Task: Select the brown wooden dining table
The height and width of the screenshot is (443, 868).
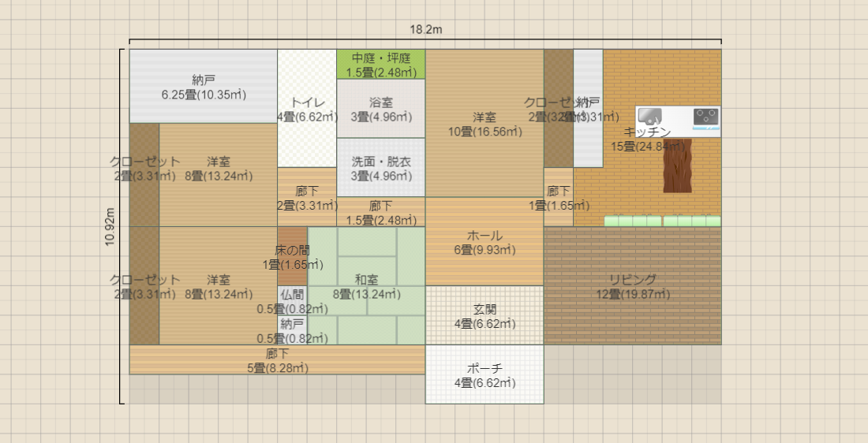Action: coord(678,166)
